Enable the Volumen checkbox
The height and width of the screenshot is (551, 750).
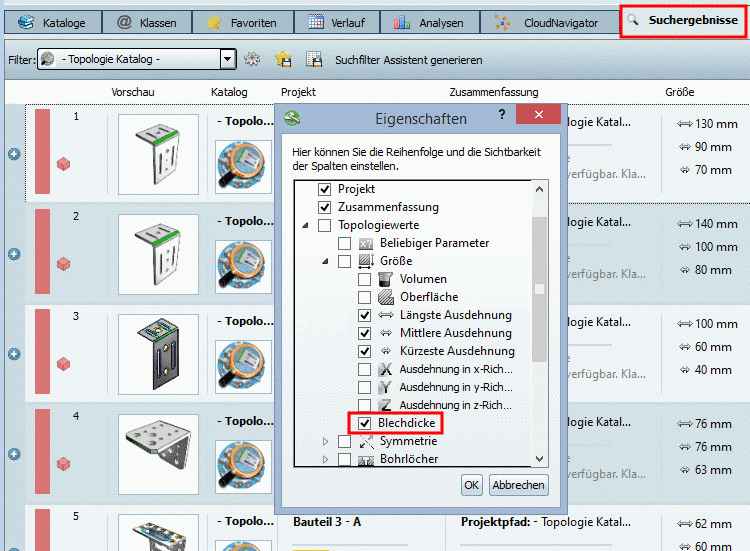[x=364, y=279]
